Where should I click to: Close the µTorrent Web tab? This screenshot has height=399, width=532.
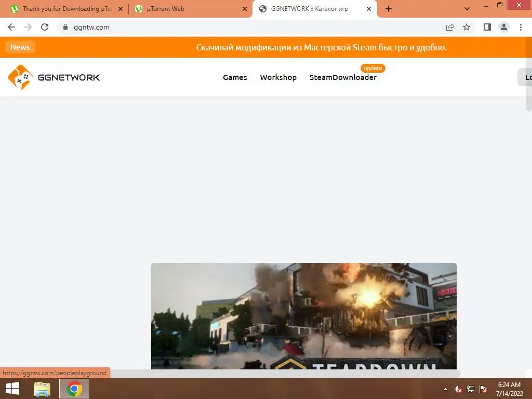coord(245,9)
